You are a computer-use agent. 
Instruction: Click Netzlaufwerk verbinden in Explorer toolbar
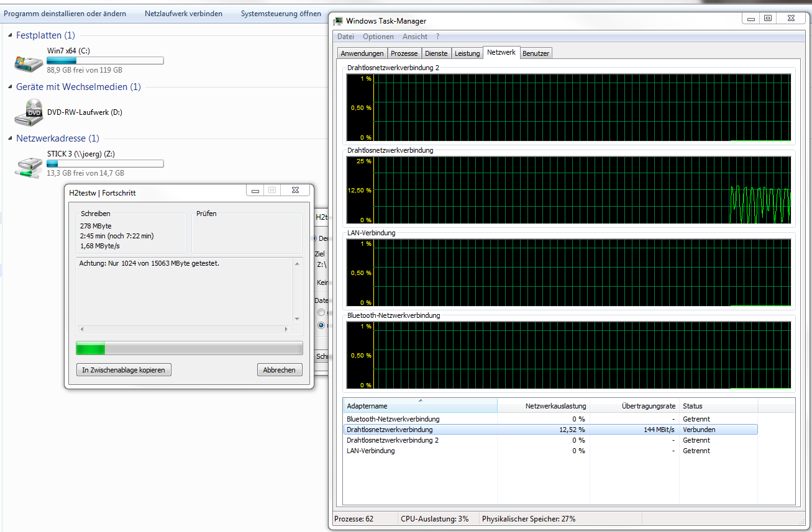coord(183,14)
